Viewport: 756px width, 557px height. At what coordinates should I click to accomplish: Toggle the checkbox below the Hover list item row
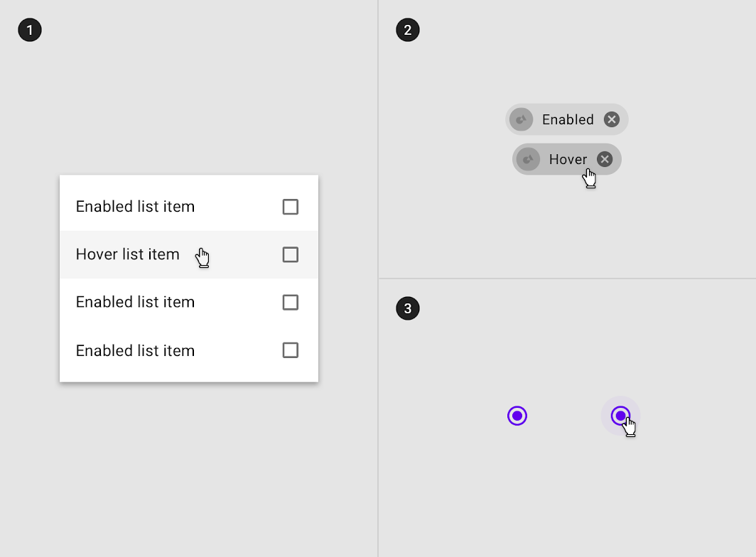click(290, 303)
